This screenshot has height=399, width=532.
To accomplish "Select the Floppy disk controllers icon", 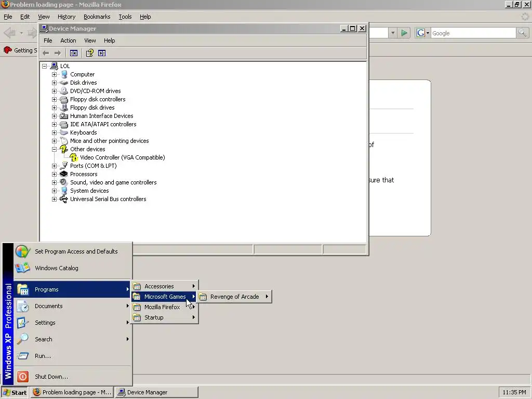I will point(64,99).
